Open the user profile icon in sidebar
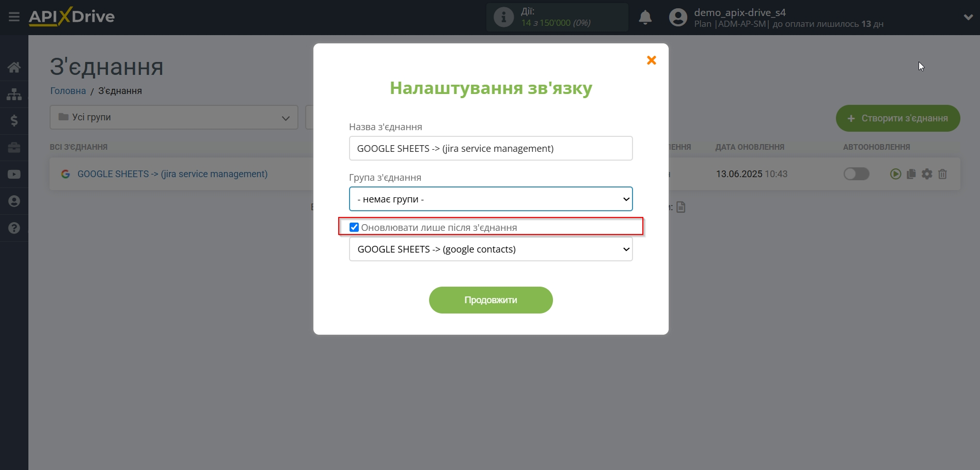Image resolution: width=980 pixels, height=470 pixels. tap(14, 201)
